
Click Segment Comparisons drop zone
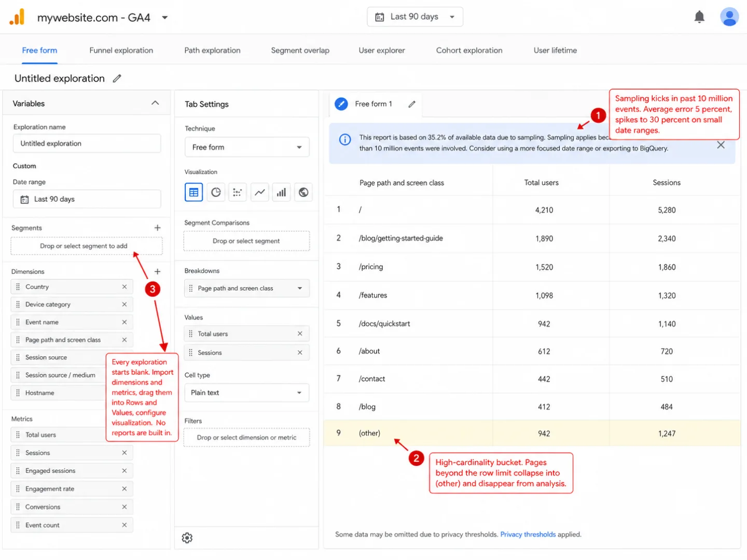point(247,241)
